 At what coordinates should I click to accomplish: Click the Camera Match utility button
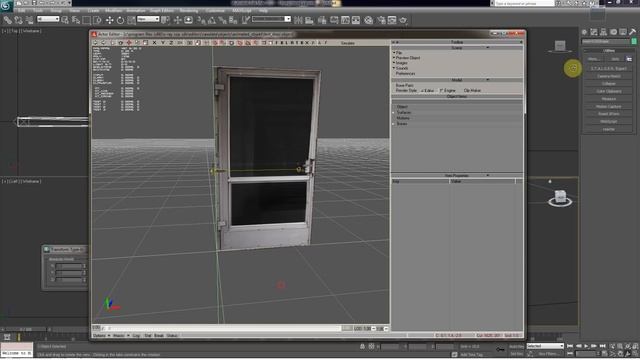coord(609,76)
